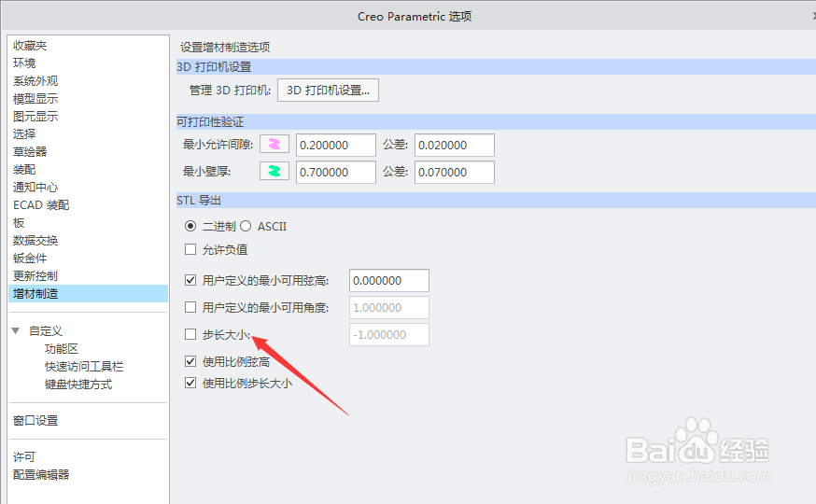
Task: Open the 板 category
Action: click(19, 223)
